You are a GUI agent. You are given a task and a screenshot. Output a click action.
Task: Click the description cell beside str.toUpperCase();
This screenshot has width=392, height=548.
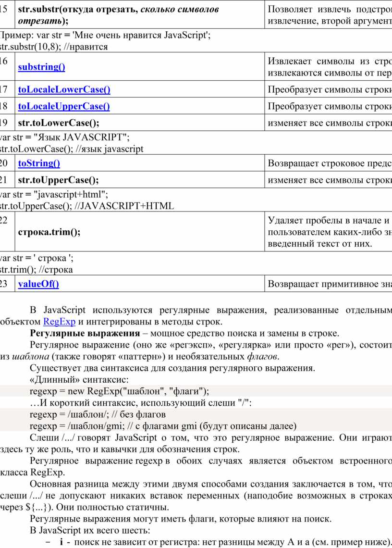click(330, 180)
